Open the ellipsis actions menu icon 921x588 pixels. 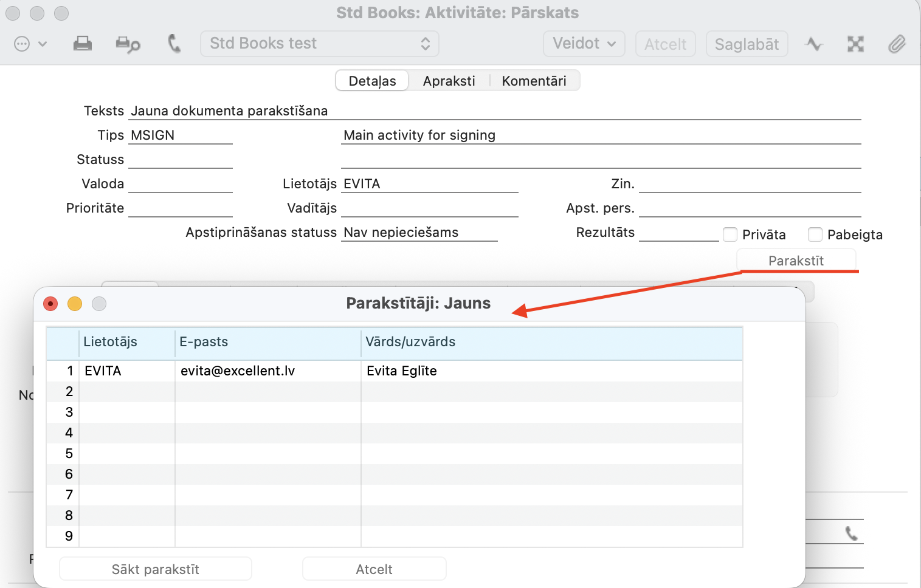[22, 44]
